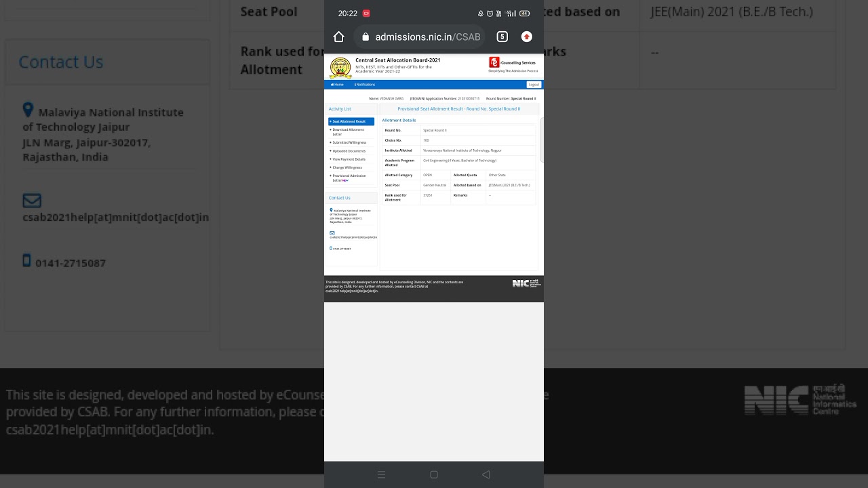Click the Civil Engineering program cell

pyautogui.click(x=478, y=163)
